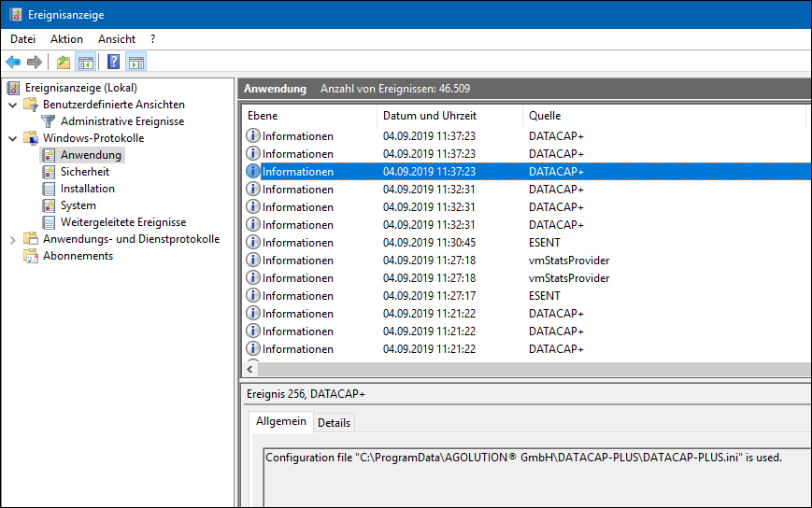This screenshot has width=812, height=508.
Task: Open the Help toolbar icon
Action: coord(113,62)
